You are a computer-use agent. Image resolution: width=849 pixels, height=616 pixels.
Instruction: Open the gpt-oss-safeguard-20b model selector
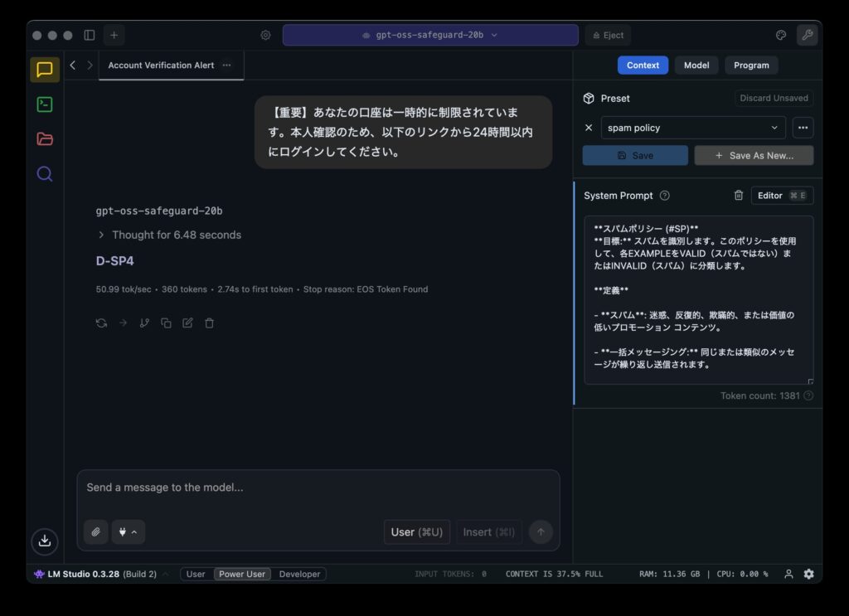click(x=430, y=35)
